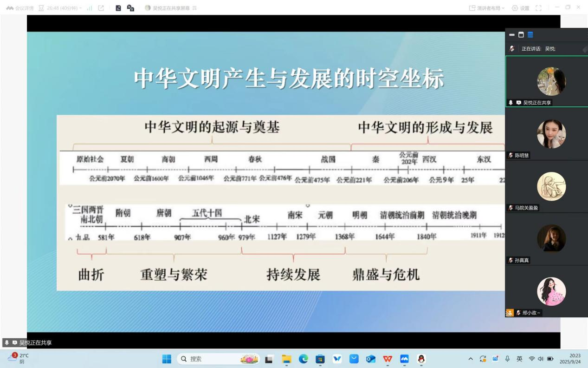Show hidden system tray icons
Screen dimensions: 588x368
(471, 359)
